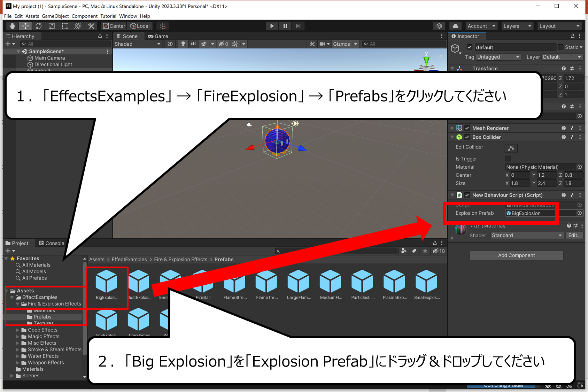The width and height of the screenshot is (588, 392).
Task: Select the Scale tool
Action: [x=52, y=26]
